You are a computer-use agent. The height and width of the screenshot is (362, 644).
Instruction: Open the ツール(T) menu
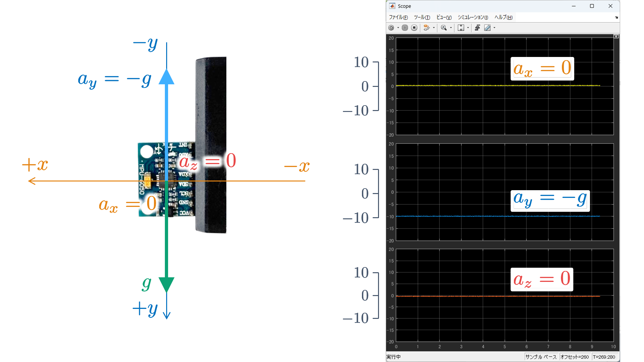click(x=422, y=17)
